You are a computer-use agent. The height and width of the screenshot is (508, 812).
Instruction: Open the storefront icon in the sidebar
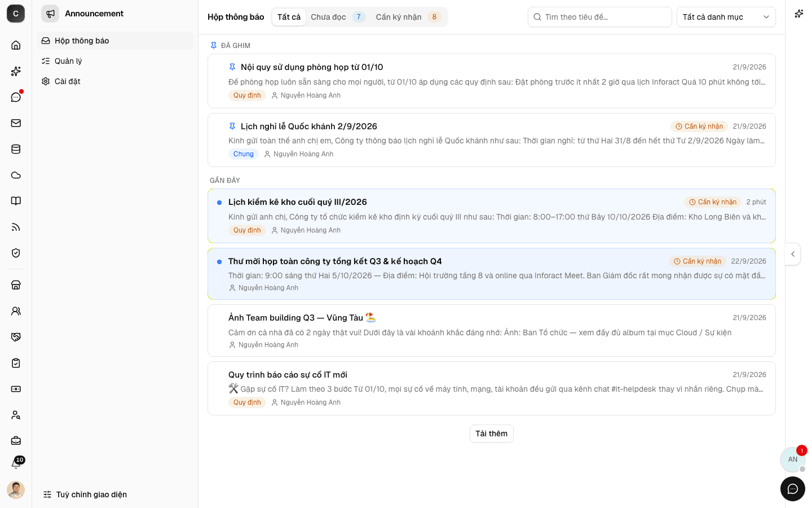click(16, 285)
